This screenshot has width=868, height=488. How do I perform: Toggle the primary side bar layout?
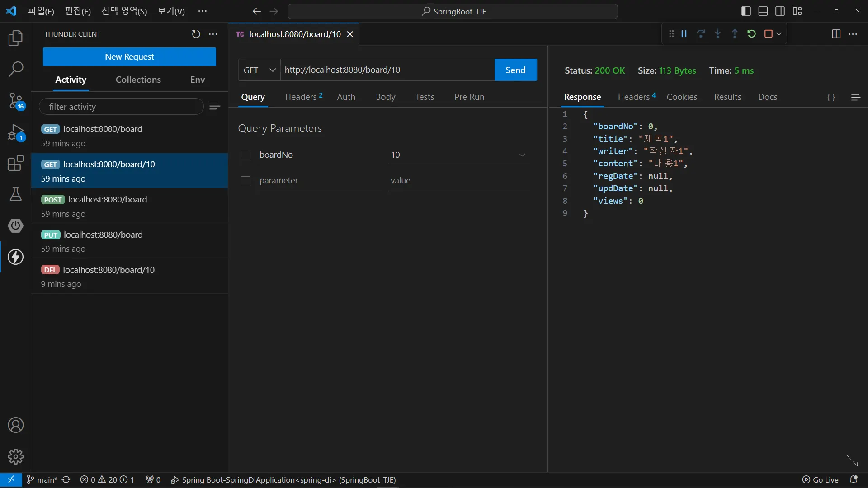(x=746, y=11)
